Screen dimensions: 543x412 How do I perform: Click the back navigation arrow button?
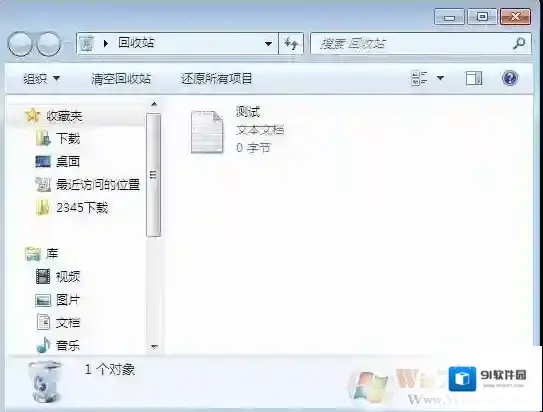click(20, 44)
